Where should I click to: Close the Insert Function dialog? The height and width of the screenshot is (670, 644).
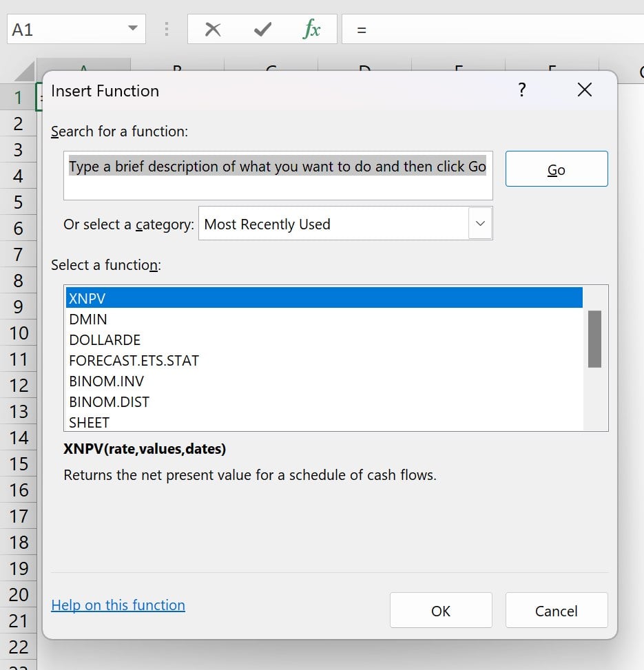coord(584,90)
